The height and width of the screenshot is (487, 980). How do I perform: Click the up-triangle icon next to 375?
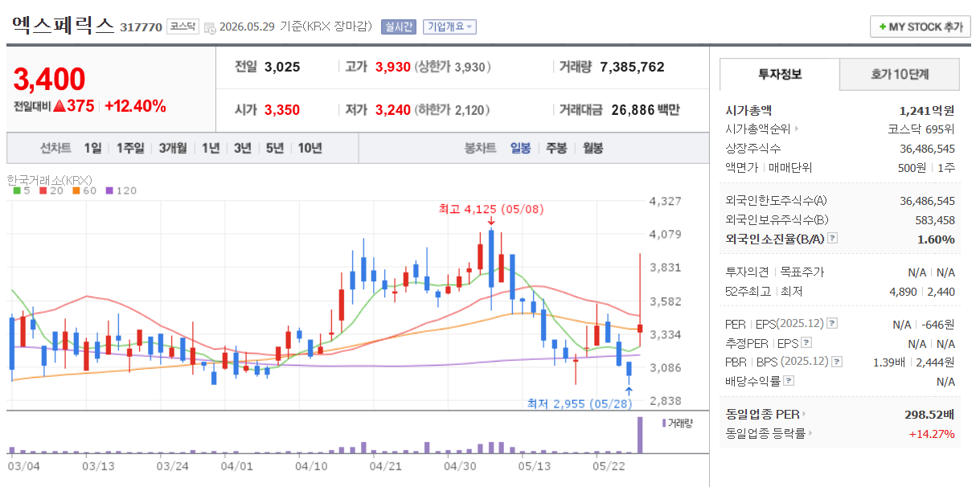59,106
